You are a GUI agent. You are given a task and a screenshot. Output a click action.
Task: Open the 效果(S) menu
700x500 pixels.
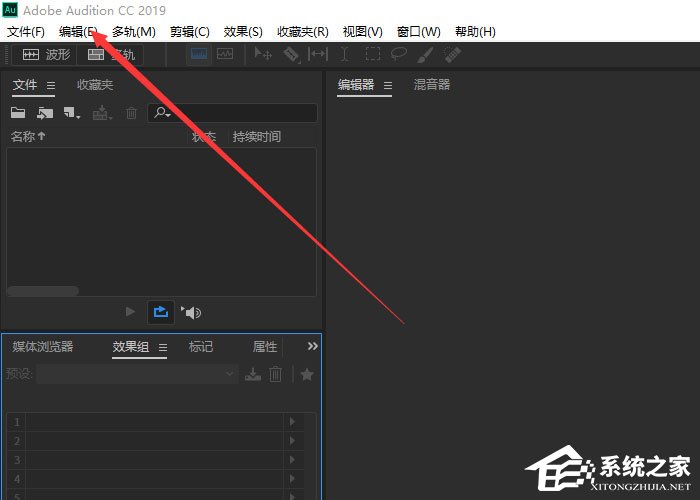tap(243, 32)
